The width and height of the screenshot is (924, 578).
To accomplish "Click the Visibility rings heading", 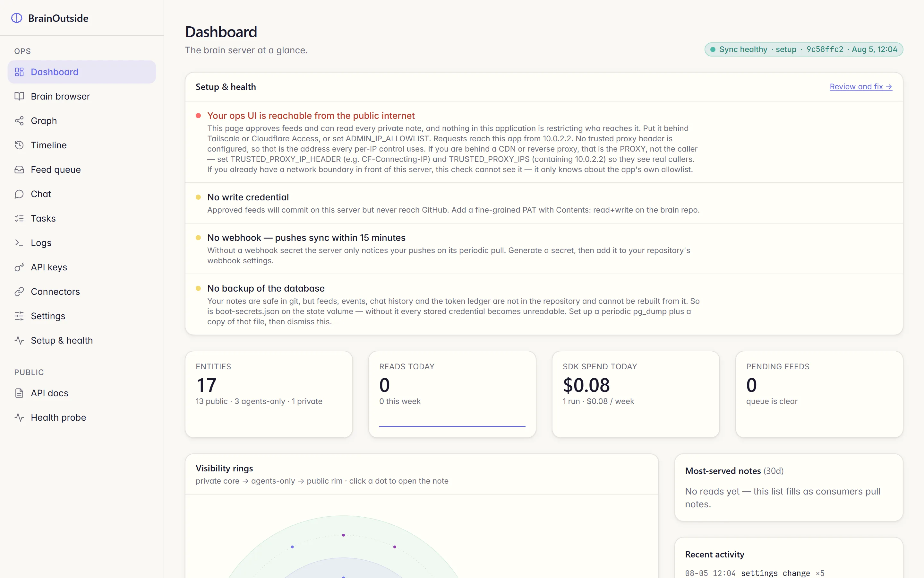I will click(224, 468).
